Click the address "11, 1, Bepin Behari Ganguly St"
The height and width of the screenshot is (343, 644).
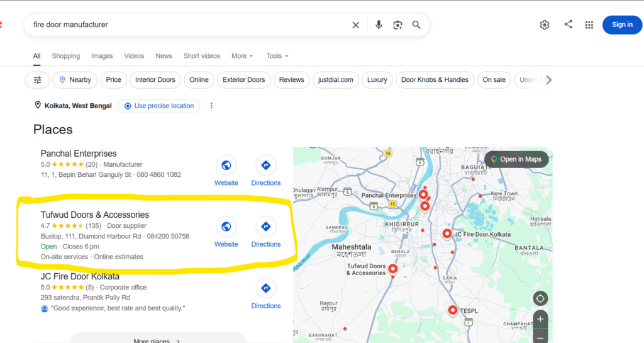[x=86, y=174]
